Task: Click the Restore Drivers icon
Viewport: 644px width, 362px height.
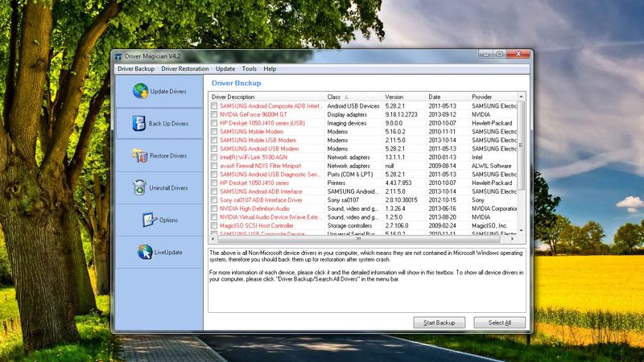Action: point(139,155)
